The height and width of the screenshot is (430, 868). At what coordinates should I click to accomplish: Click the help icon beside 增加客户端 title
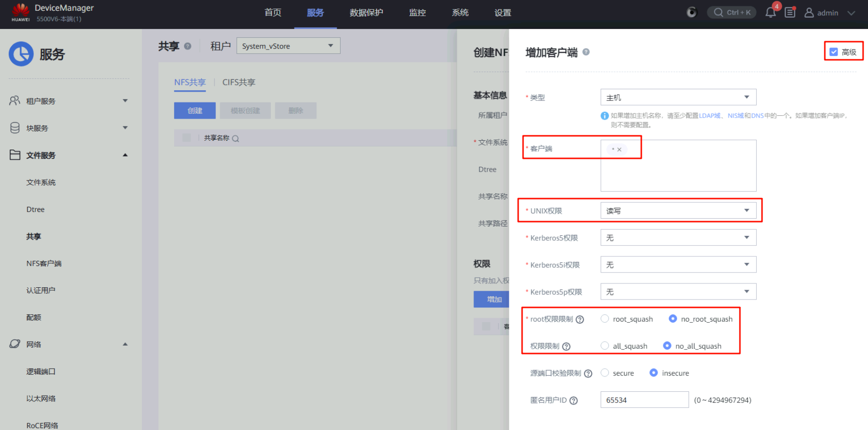click(x=586, y=52)
